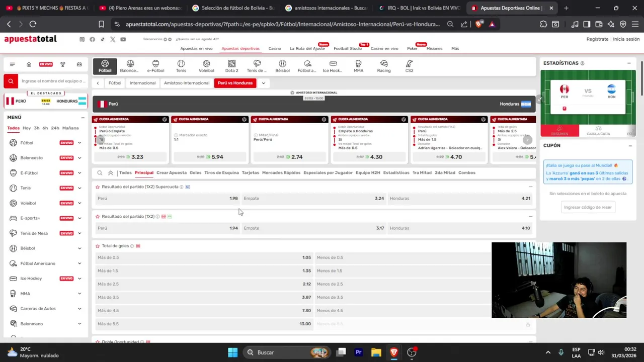Select the Ice Hockey icon in carousel

pos(333,66)
